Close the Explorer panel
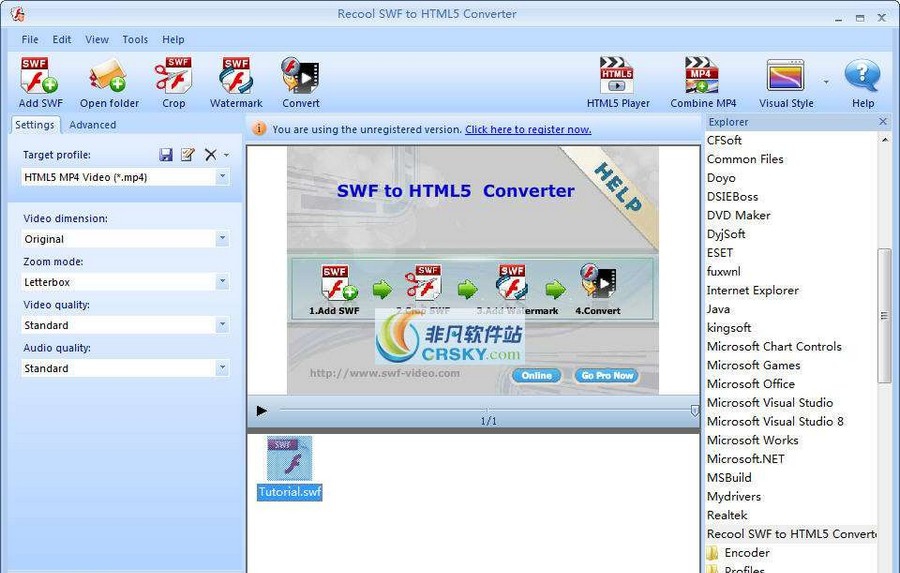900x573 pixels. pos(883,122)
